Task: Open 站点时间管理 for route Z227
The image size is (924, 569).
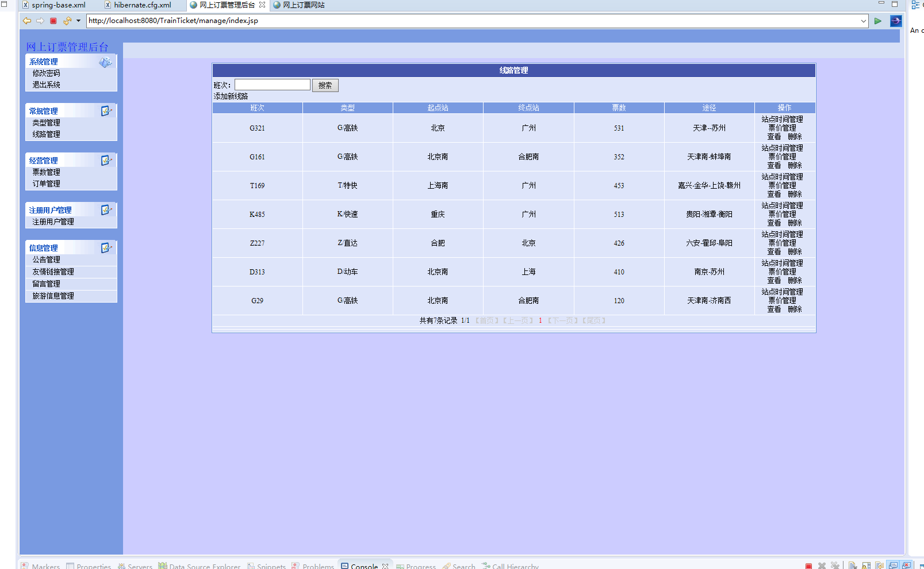Action: click(782, 234)
